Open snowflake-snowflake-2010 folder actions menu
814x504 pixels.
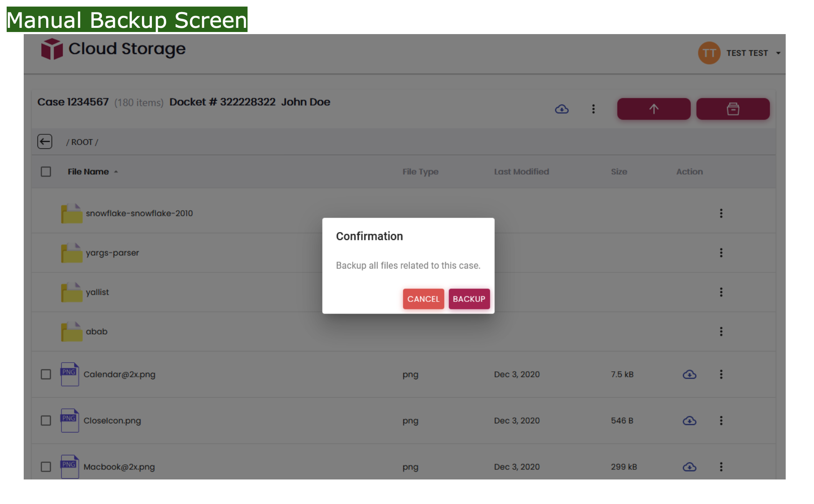(721, 213)
